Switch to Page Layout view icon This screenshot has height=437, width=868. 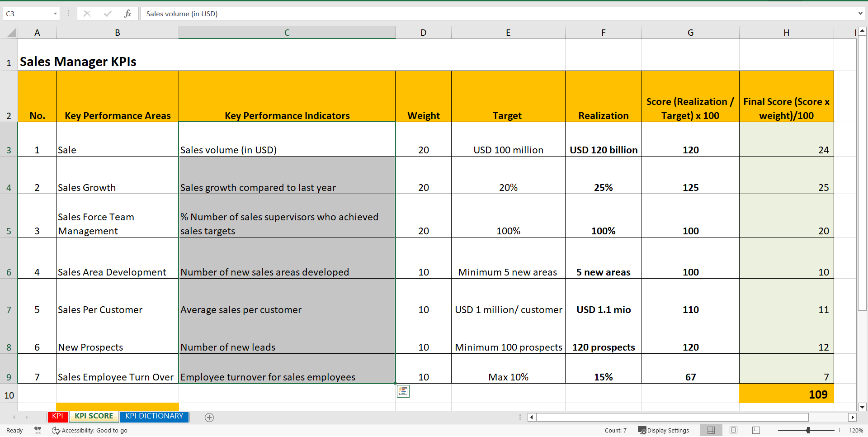pos(734,430)
